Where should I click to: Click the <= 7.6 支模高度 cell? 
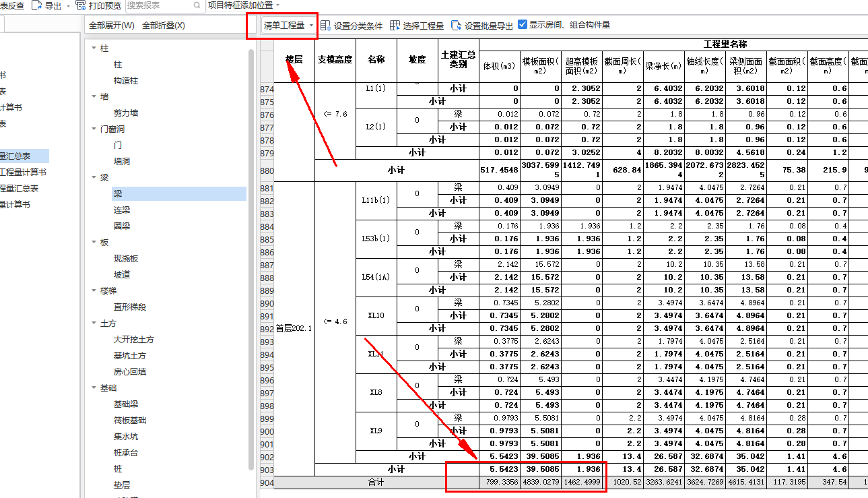[335, 114]
